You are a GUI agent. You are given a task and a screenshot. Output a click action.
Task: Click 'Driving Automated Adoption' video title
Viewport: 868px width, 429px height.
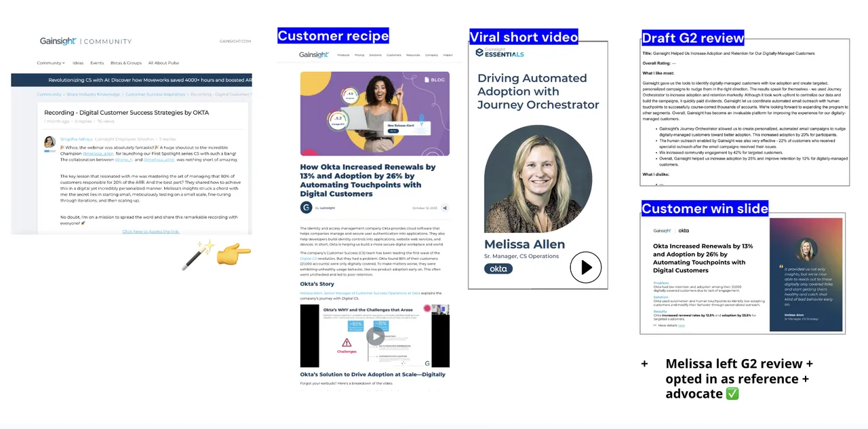coord(538,91)
